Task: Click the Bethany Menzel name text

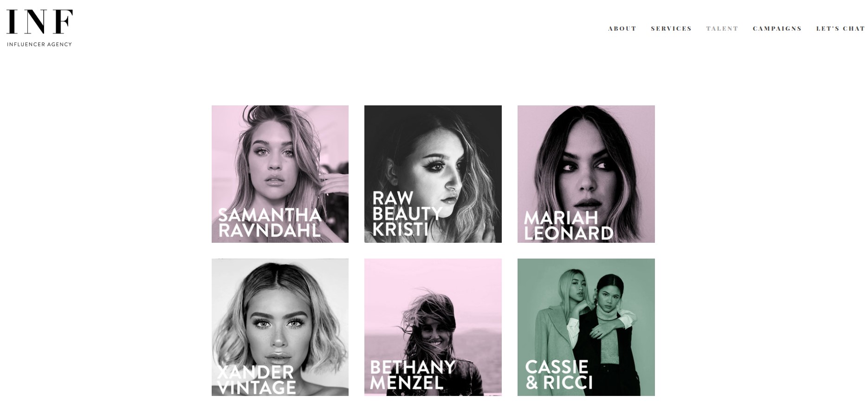Action: [x=413, y=375]
